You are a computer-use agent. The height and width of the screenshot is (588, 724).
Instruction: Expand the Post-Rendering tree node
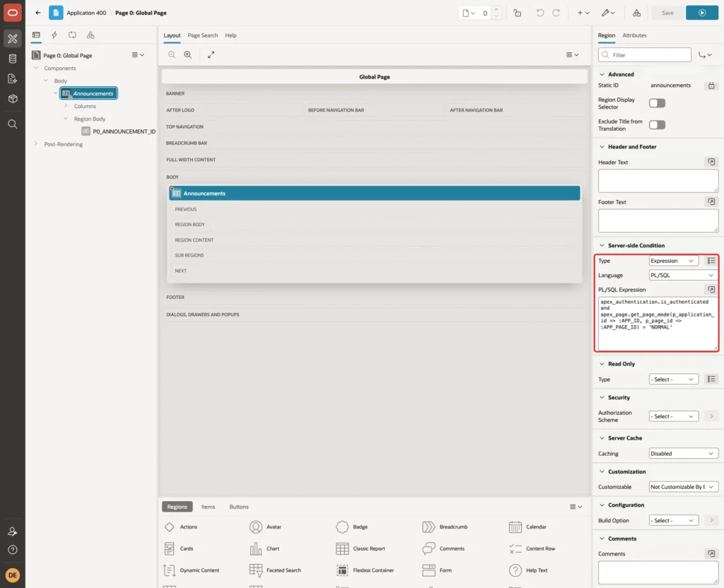[35, 144]
